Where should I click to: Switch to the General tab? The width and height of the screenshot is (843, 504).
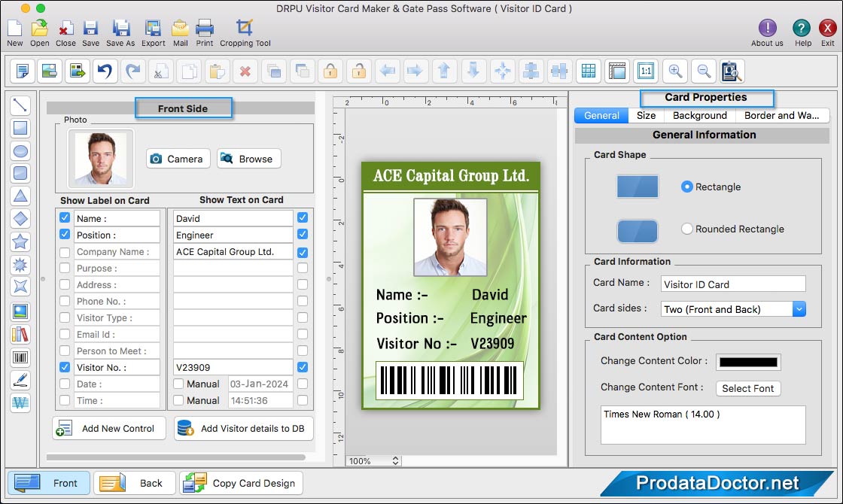[x=601, y=116]
